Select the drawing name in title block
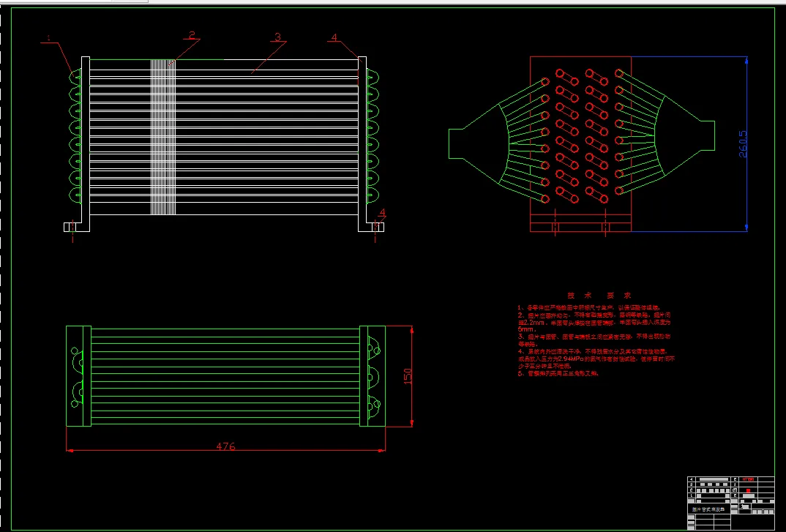The height and width of the screenshot is (532, 786). point(708,509)
